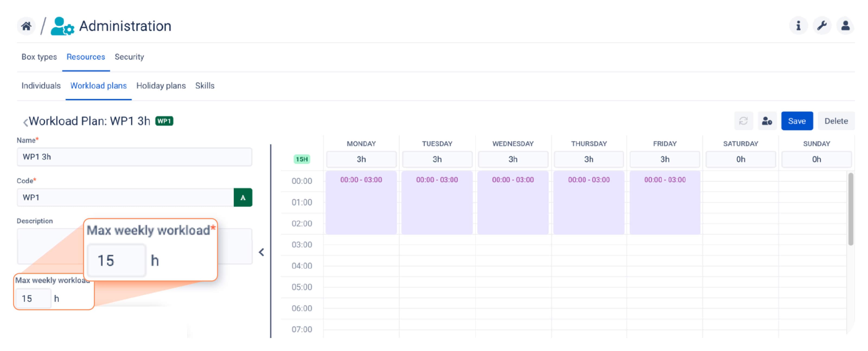Image resolution: width=868 pixels, height=351 pixels.
Task: Open the info icon in header
Action: 798,25
